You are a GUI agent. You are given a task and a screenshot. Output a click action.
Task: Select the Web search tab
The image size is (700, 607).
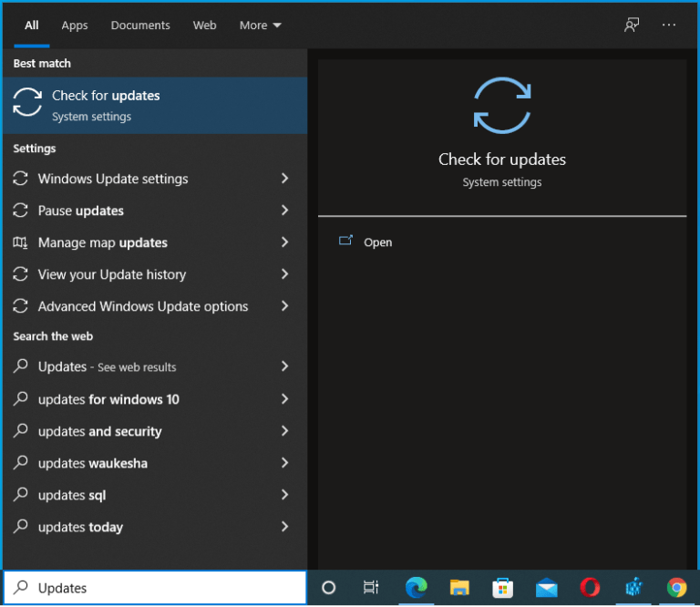click(205, 26)
